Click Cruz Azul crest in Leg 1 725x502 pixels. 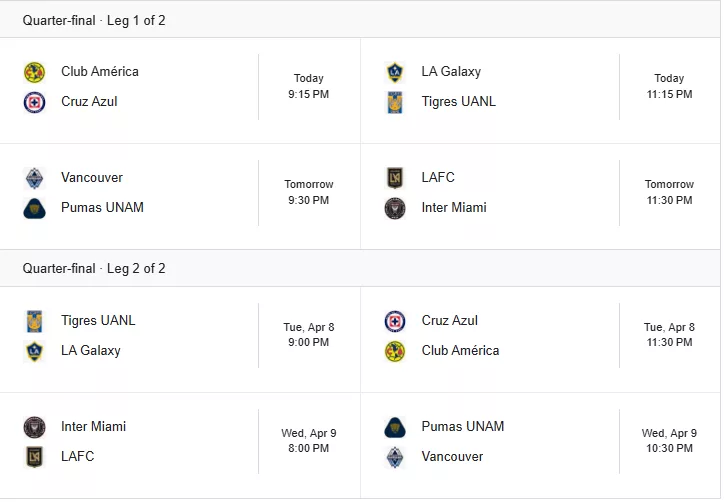[34, 102]
